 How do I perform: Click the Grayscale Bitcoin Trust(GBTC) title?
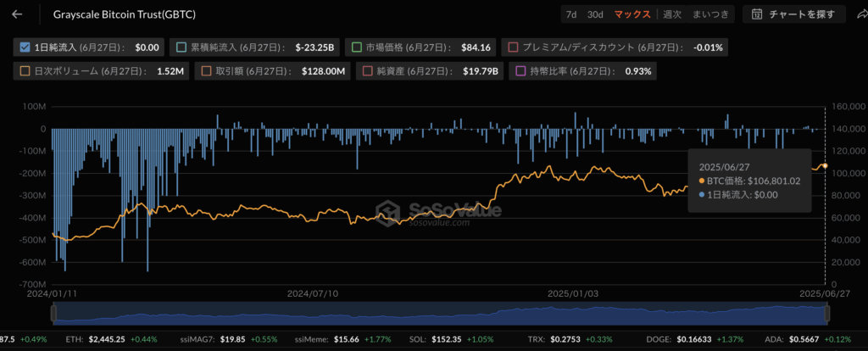click(124, 14)
